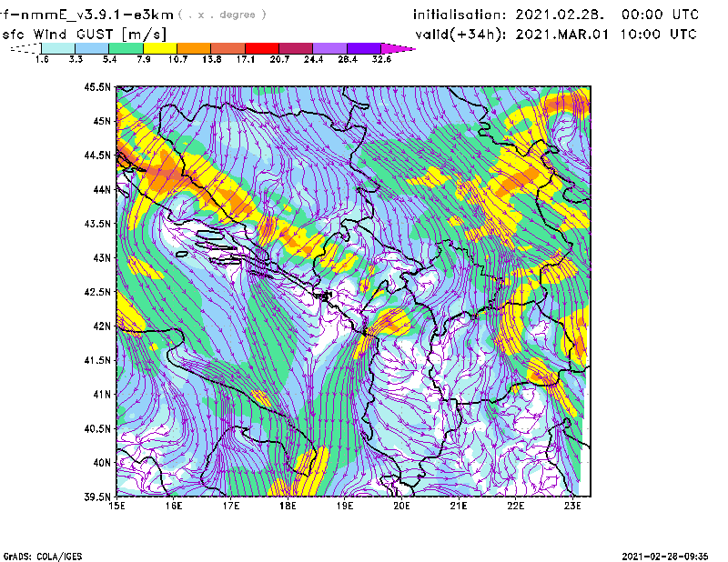728x562 pixels.
Task: Click the 19E longitude label
Action: click(x=345, y=506)
